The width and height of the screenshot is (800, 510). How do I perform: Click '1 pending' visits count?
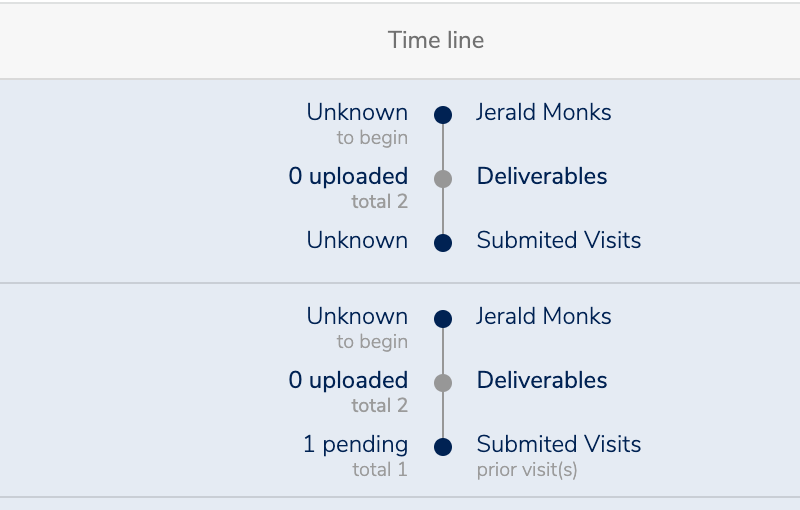pos(355,444)
